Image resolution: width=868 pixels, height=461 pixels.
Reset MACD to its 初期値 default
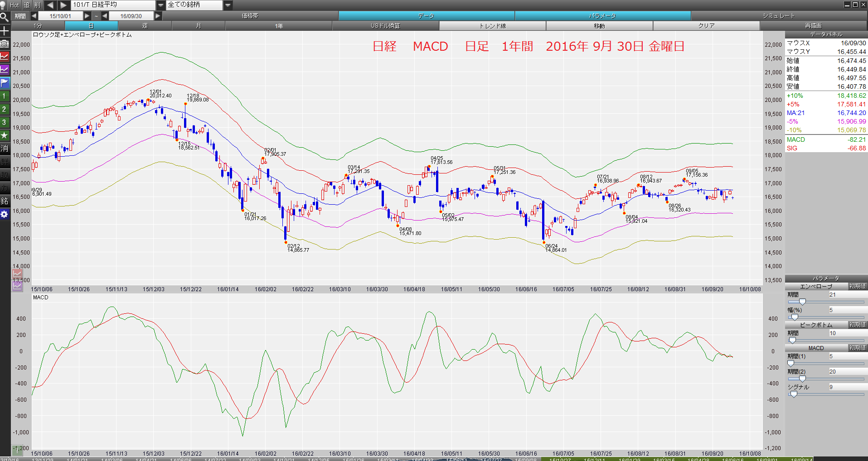[858, 348]
